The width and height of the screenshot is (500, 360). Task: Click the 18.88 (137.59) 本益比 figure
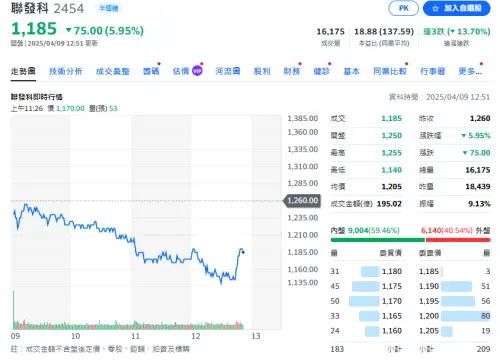(x=384, y=32)
